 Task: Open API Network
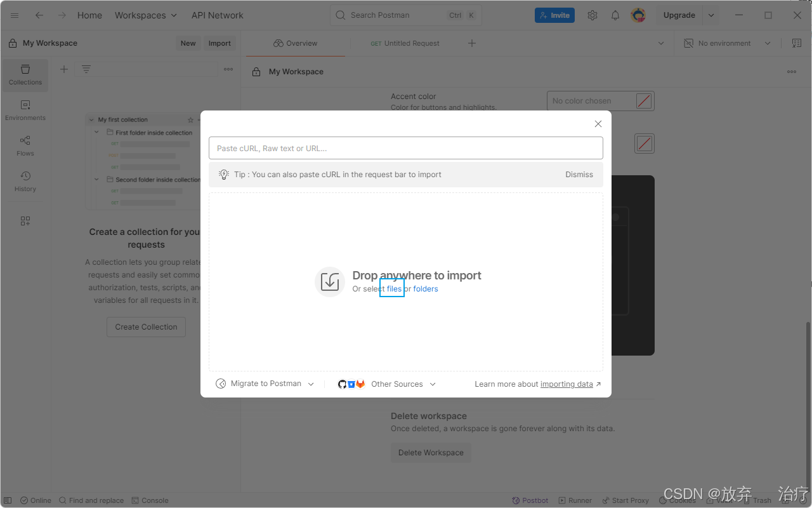coord(218,15)
